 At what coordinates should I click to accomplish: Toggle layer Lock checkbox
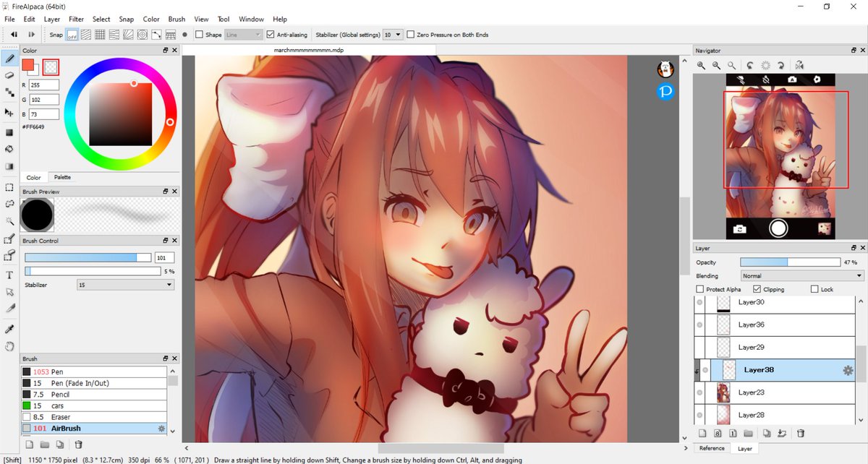pyautogui.click(x=815, y=289)
